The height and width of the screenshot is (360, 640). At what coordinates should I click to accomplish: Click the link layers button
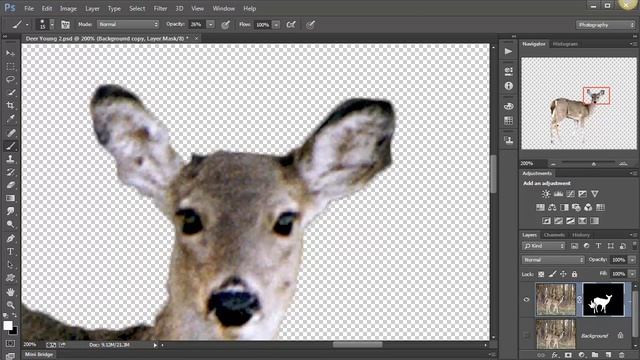coord(541,355)
